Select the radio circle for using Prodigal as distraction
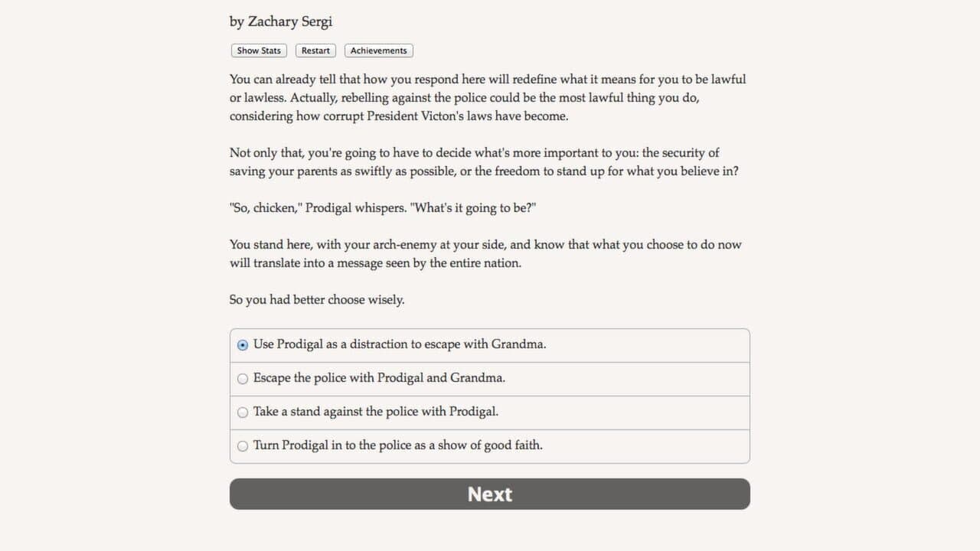Viewport: 980px width, 551px height. 243,345
